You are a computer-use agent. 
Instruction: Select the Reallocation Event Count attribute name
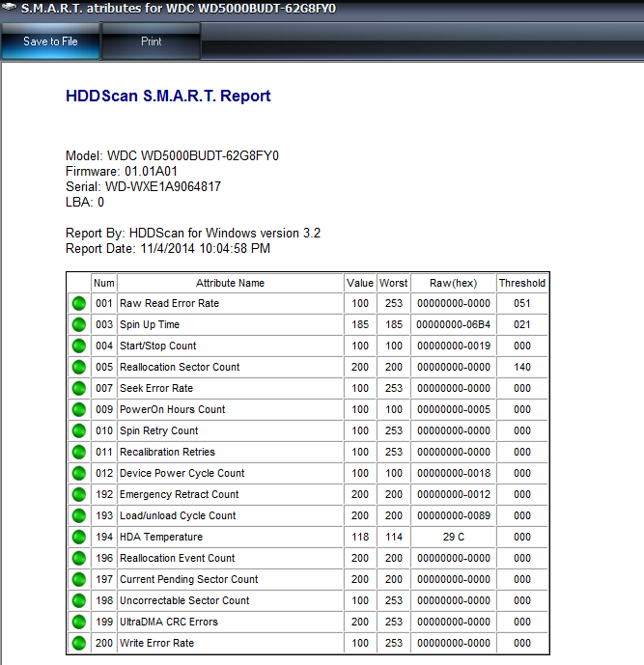(x=177, y=558)
